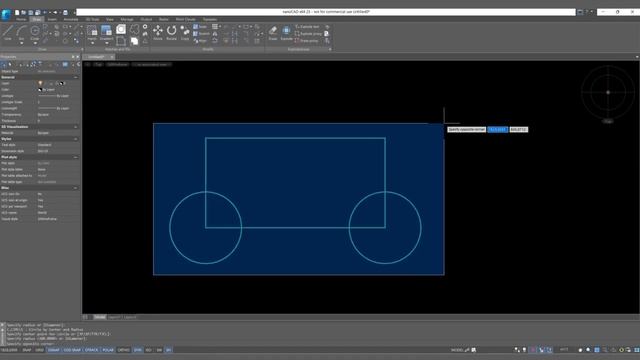Toggle POLAR tracking in status bar
The width and height of the screenshot is (640, 360).
point(108,350)
